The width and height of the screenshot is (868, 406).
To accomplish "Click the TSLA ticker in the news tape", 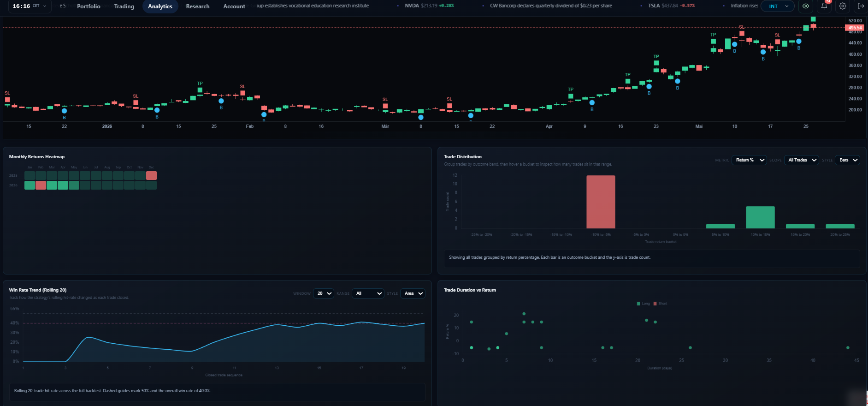I will tap(671, 6).
